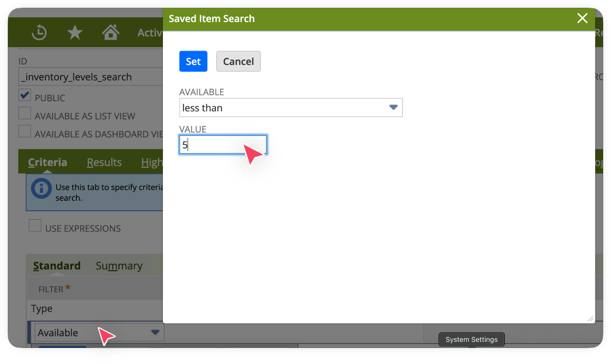Switch to the Results tab
Screen dimensions: 611x364
(x=104, y=162)
